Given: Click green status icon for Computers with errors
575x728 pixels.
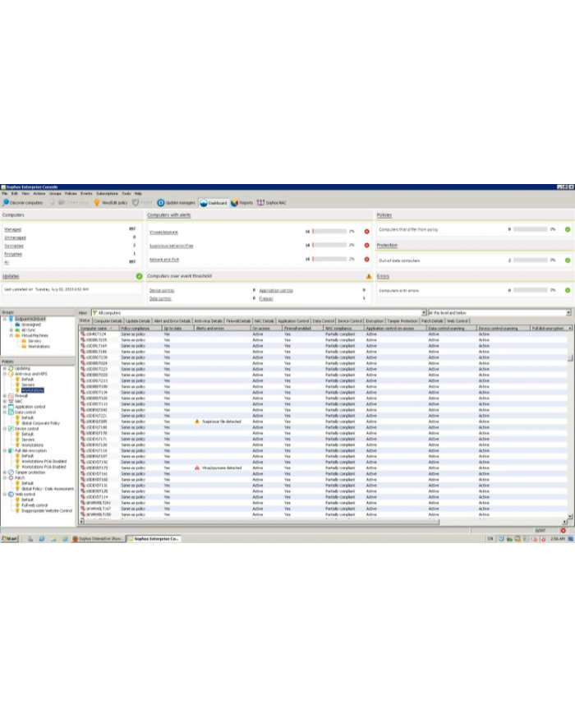Looking at the screenshot, I should coord(568,291).
